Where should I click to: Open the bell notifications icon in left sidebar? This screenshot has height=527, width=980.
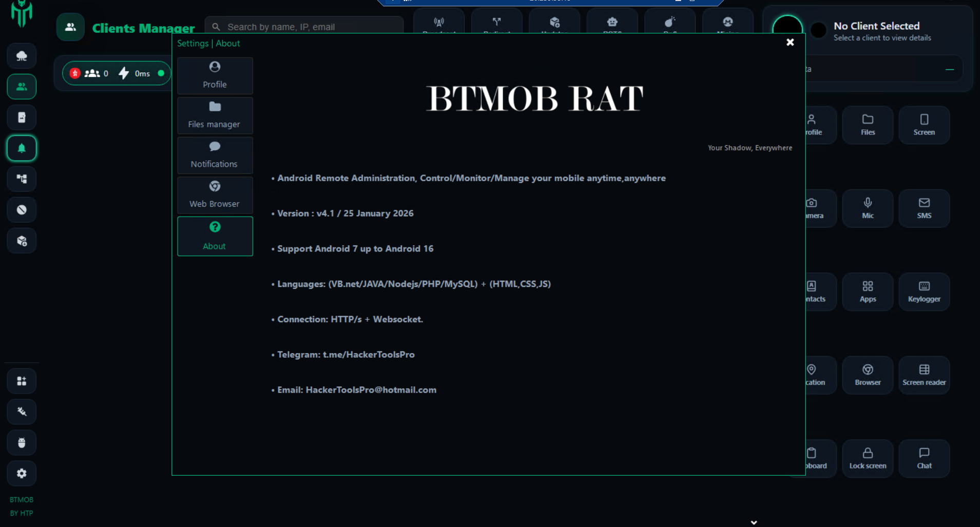(x=22, y=148)
